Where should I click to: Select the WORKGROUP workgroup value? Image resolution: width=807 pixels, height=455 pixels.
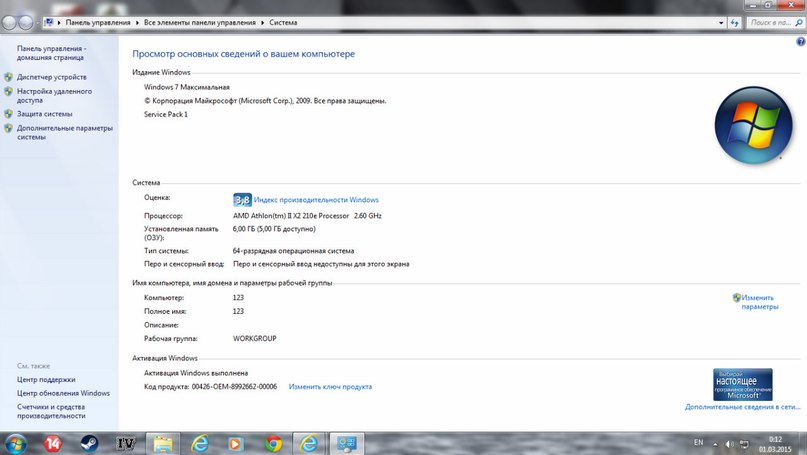click(x=254, y=339)
